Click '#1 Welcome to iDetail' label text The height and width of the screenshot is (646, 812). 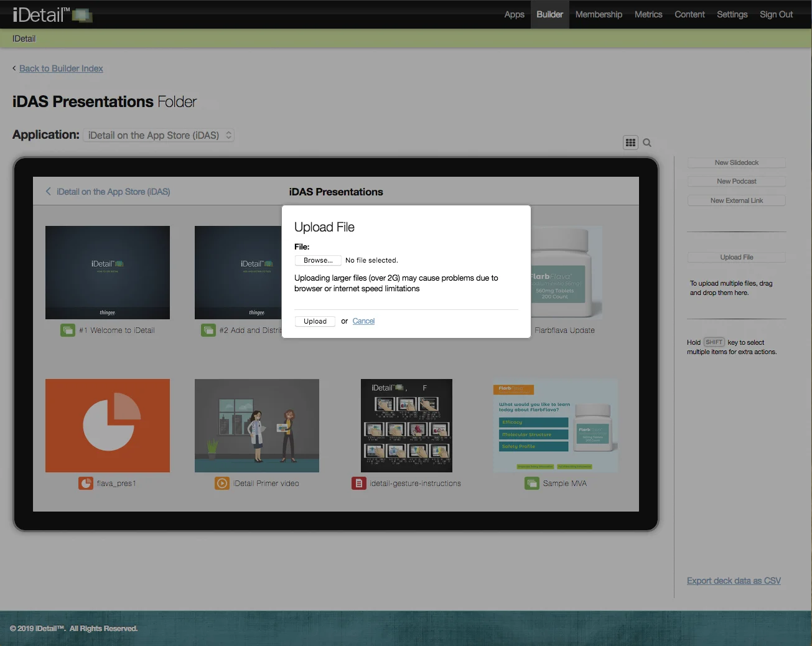click(117, 330)
